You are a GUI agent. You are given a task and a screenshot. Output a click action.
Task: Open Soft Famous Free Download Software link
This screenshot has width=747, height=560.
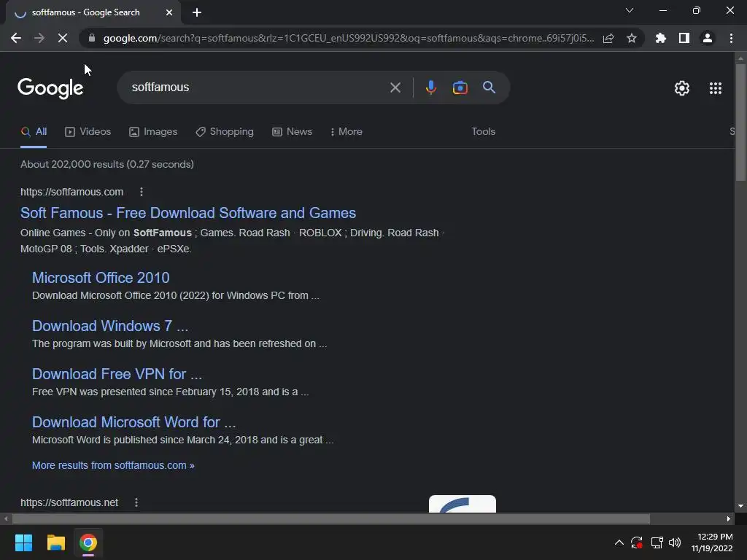click(x=188, y=213)
